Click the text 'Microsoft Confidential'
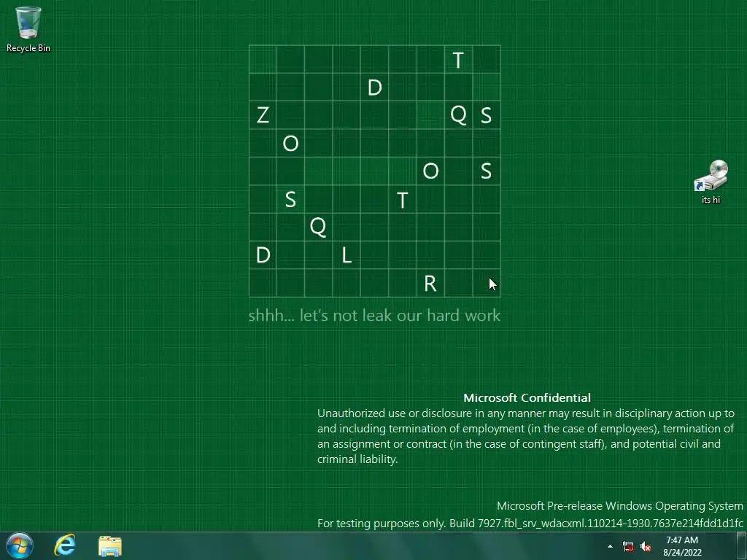 tap(527, 397)
